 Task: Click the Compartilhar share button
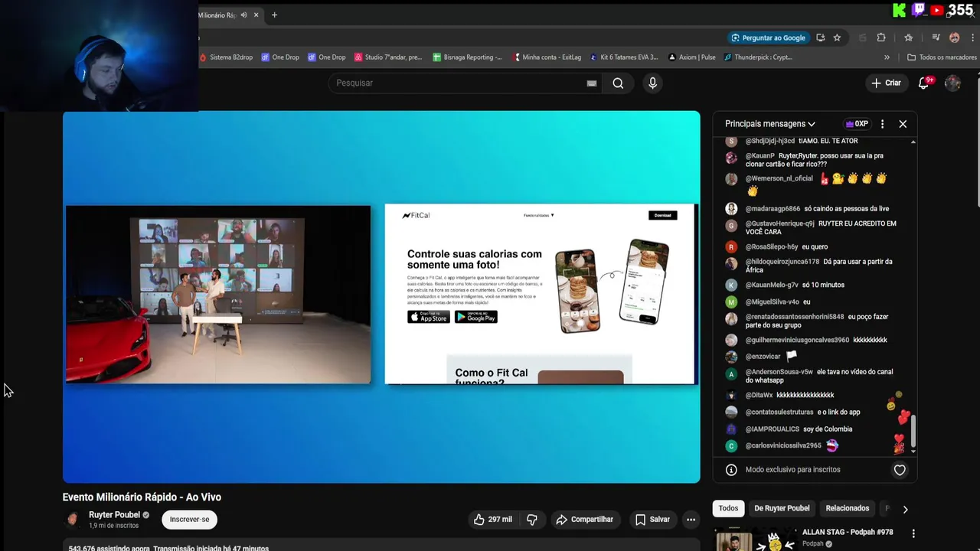pyautogui.click(x=585, y=519)
